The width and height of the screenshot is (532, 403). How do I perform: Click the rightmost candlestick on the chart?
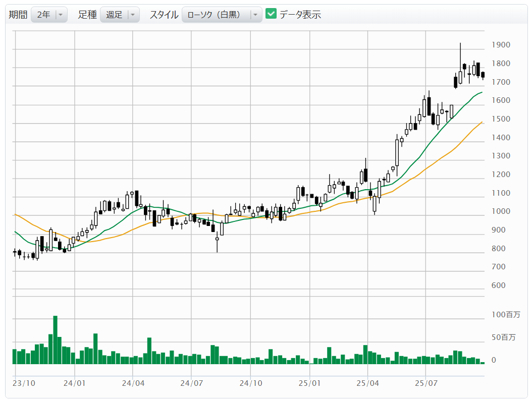click(483, 75)
